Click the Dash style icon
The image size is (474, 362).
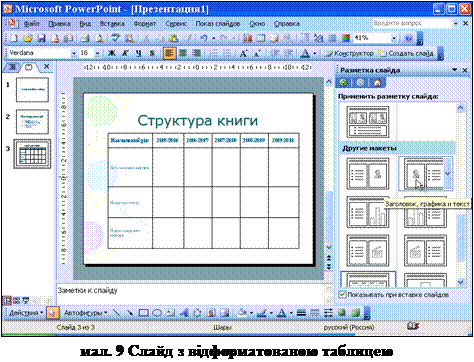point(315,313)
